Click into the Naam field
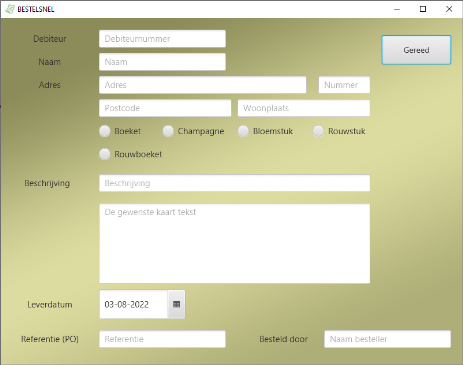Viewport: 463px width, 365px height. click(162, 62)
